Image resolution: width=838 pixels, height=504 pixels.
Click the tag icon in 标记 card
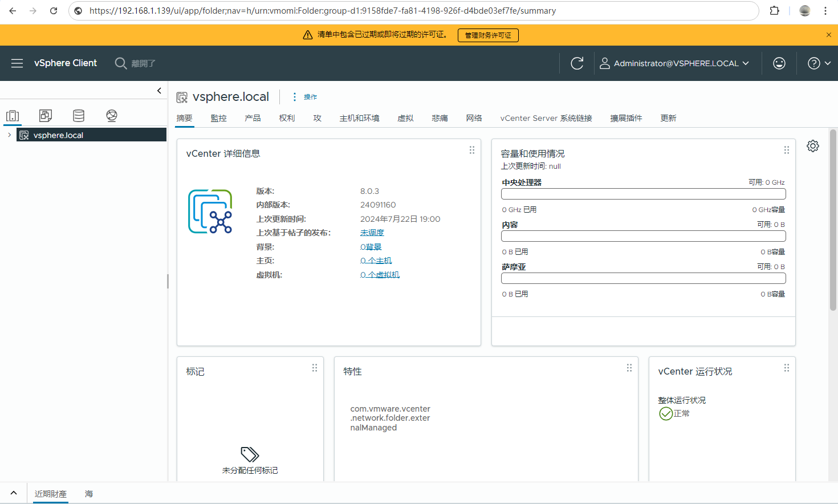tap(250, 454)
